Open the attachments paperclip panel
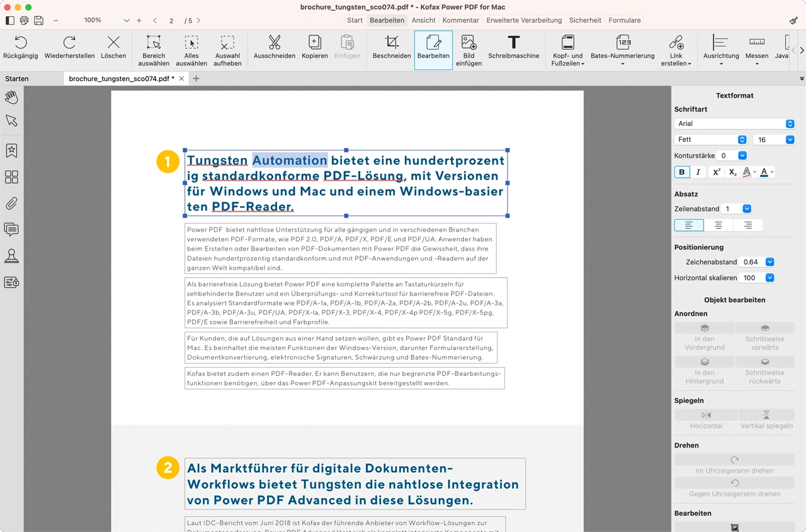Viewport: 806px width, 532px height. point(11,203)
